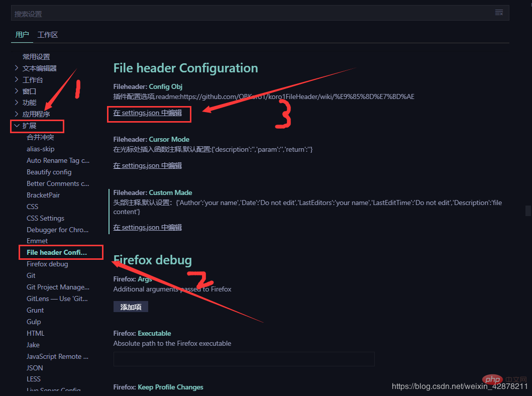
Task: Expand the 窗口 section chevron
Action: pyautogui.click(x=16, y=91)
